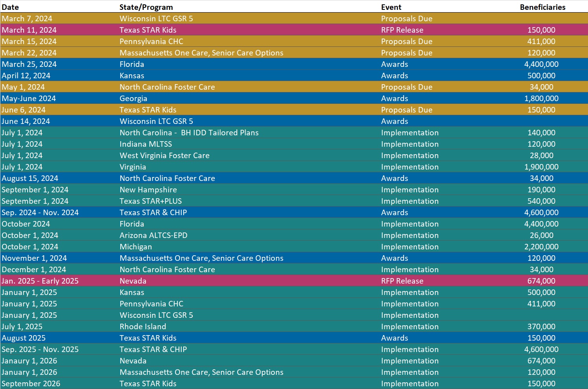Select the March 7, 2024 date cell
Screen dimensions: 588x389
27,18
